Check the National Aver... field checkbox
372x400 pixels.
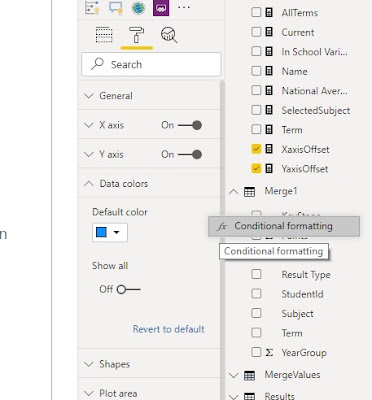coord(256,90)
